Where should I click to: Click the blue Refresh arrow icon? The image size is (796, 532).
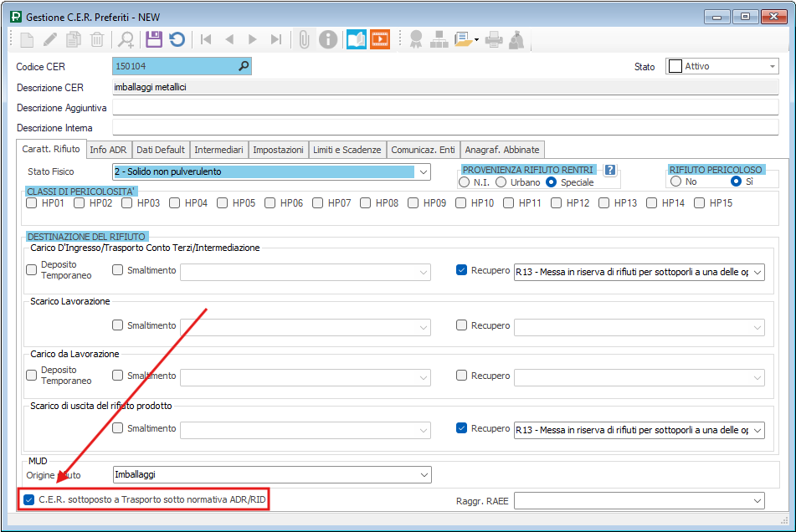[177, 39]
